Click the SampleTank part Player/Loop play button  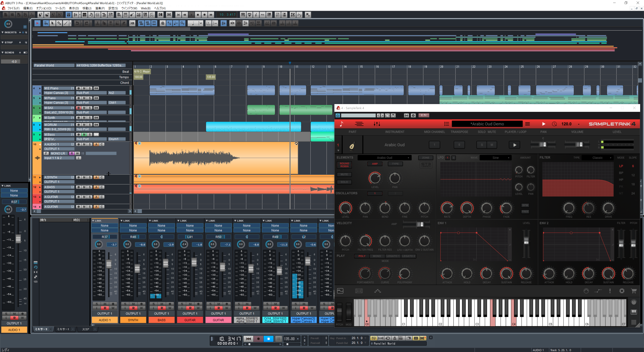(515, 145)
